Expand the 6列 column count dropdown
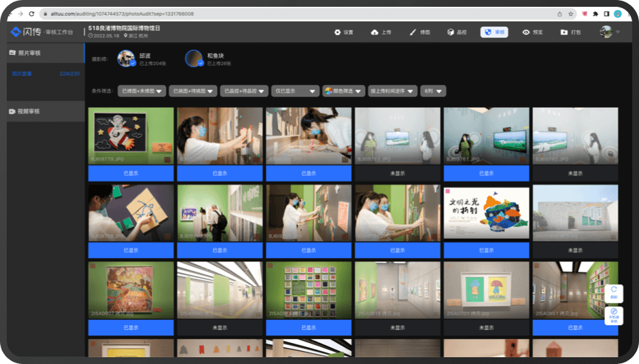The image size is (639, 364). [433, 91]
